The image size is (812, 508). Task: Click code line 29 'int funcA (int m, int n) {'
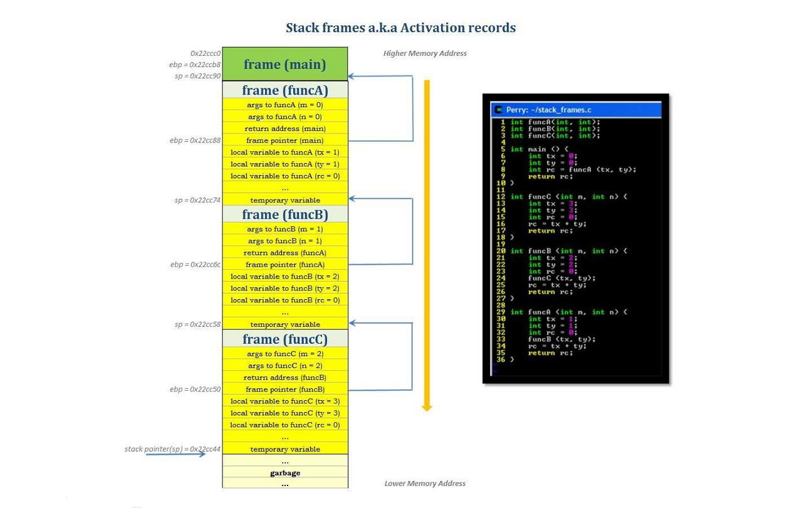pos(568,312)
